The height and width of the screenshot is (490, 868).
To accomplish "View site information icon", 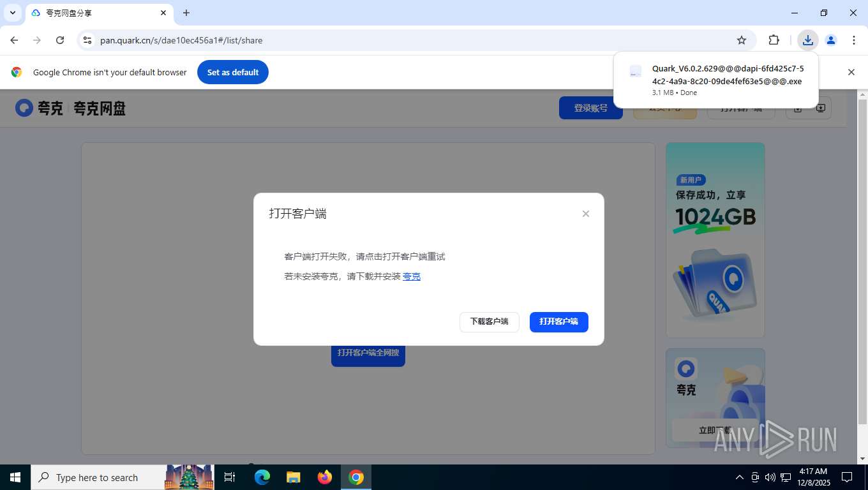I will coord(87,40).
